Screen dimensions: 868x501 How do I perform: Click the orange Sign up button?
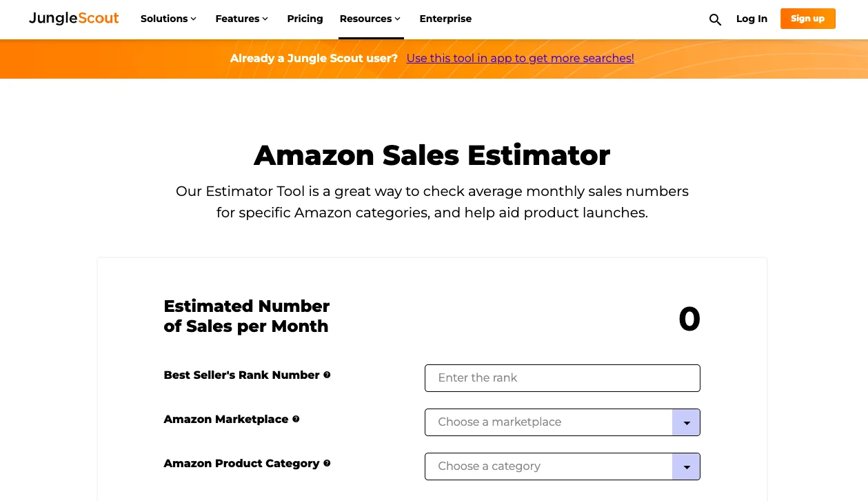(x=807, y=19)
